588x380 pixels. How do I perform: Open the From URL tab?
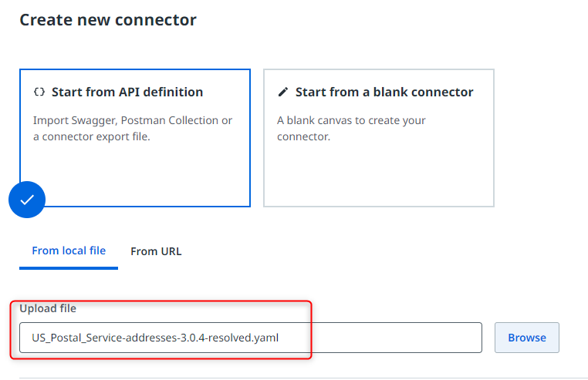pos(156,251)
